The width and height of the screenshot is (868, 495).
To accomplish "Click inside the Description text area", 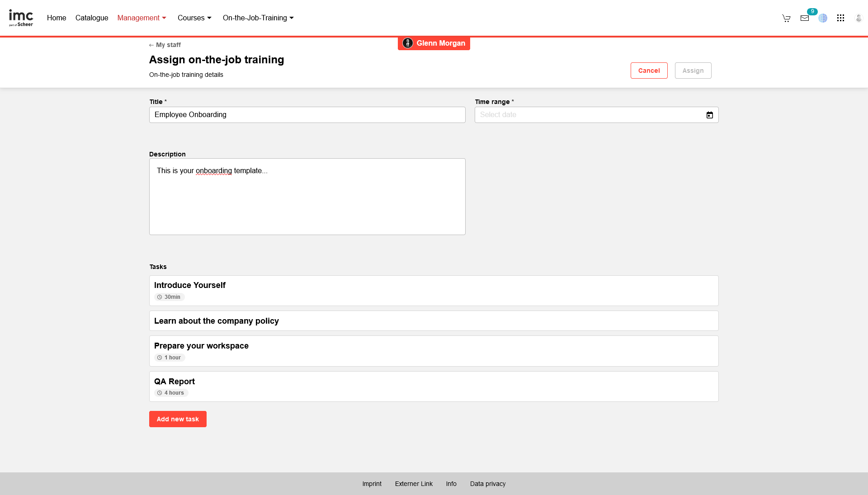I will tap(307, 197).
